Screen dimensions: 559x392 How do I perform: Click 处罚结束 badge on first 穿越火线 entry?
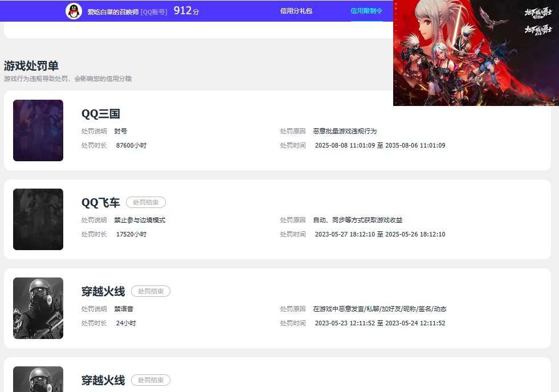point(151,291)
